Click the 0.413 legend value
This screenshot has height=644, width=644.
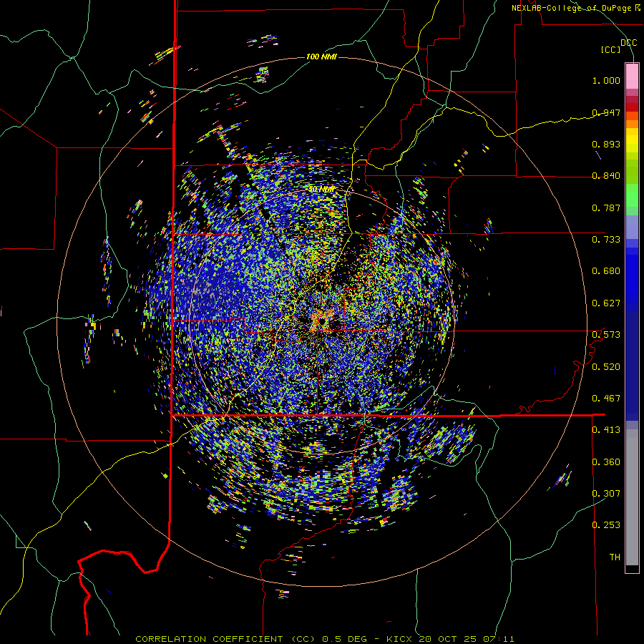606,430
